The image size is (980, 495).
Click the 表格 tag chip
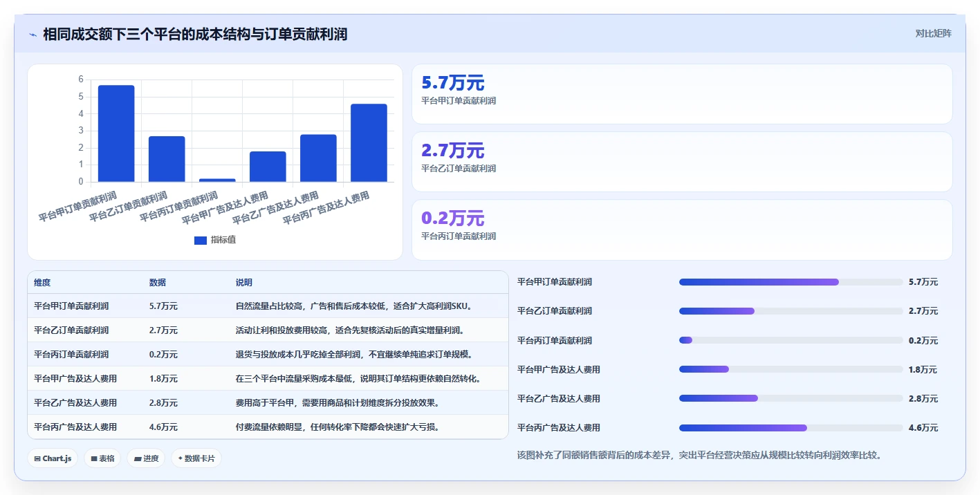(x=102, y=458)
